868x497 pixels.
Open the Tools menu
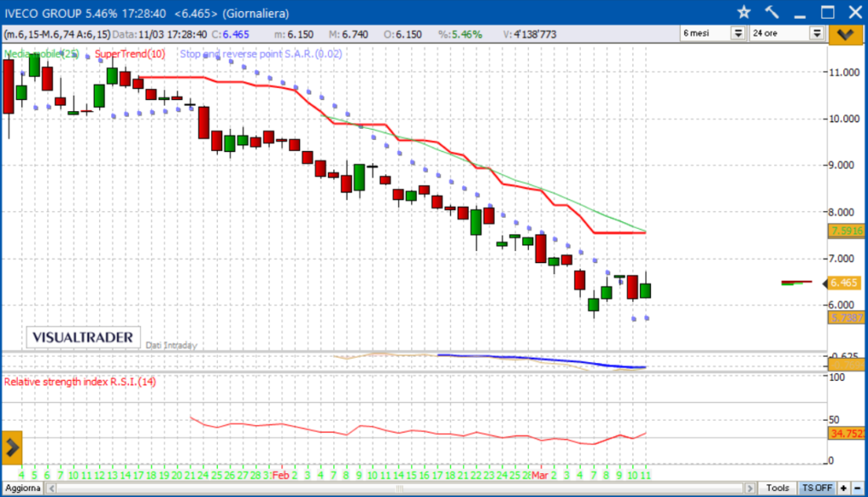click(777, 489)
